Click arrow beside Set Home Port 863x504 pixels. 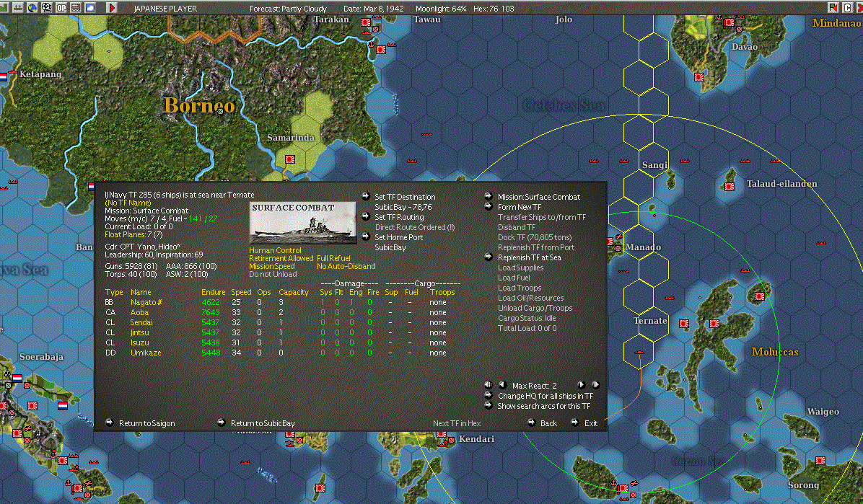(365, 236)
